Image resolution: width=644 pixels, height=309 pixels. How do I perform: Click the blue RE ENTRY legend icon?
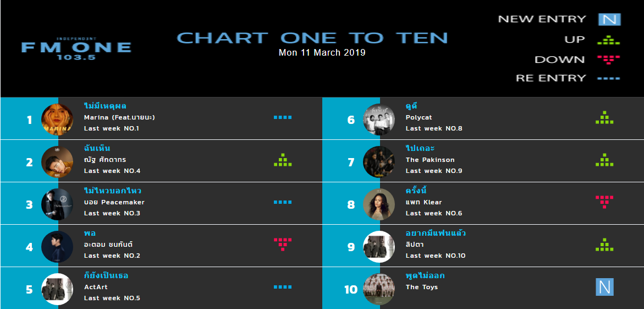608,78
